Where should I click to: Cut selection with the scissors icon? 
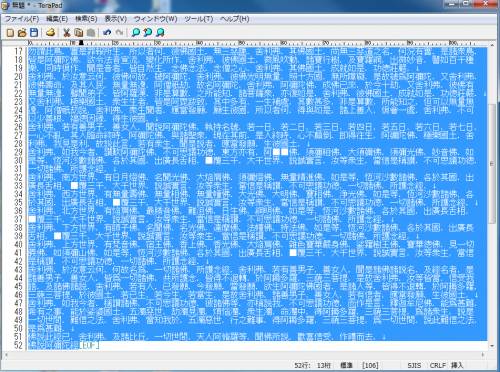(67, 33)
